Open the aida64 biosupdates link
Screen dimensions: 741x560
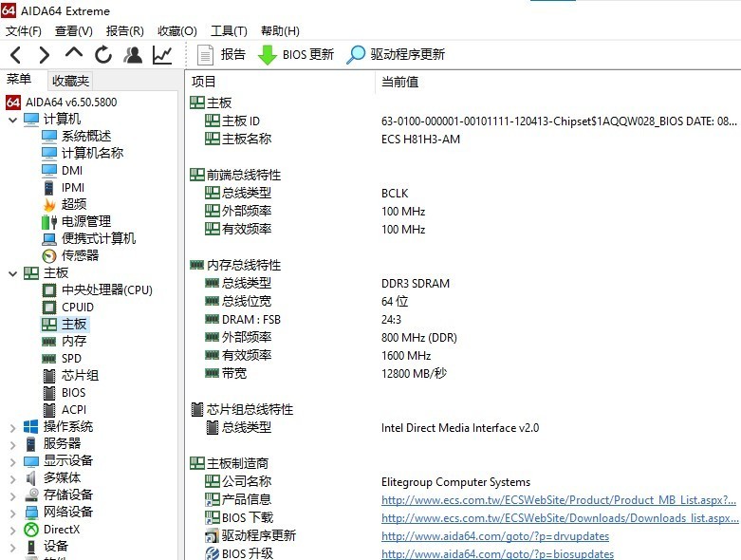[x=497, y=554]
